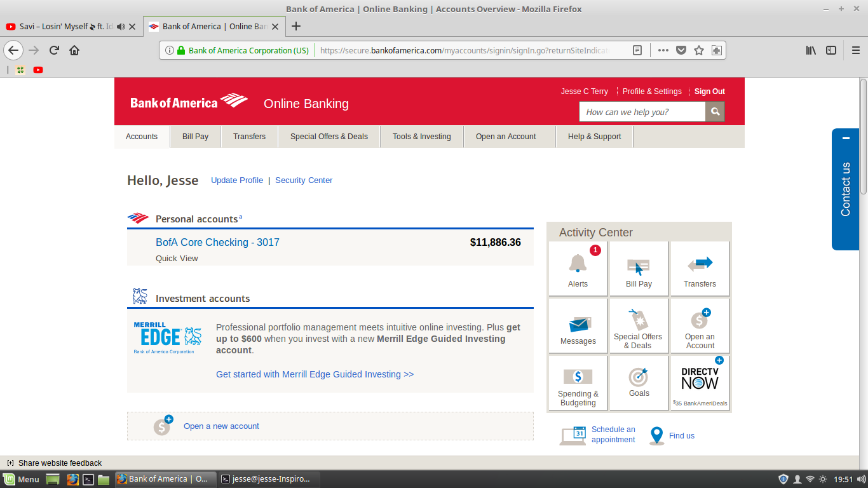
Task: Switch to the Savi YouTube tab
Action: click(x=72, y=27)
